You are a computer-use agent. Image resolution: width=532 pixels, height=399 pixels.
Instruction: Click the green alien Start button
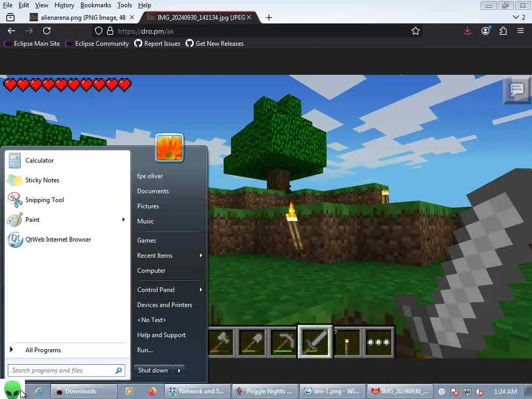12,390
